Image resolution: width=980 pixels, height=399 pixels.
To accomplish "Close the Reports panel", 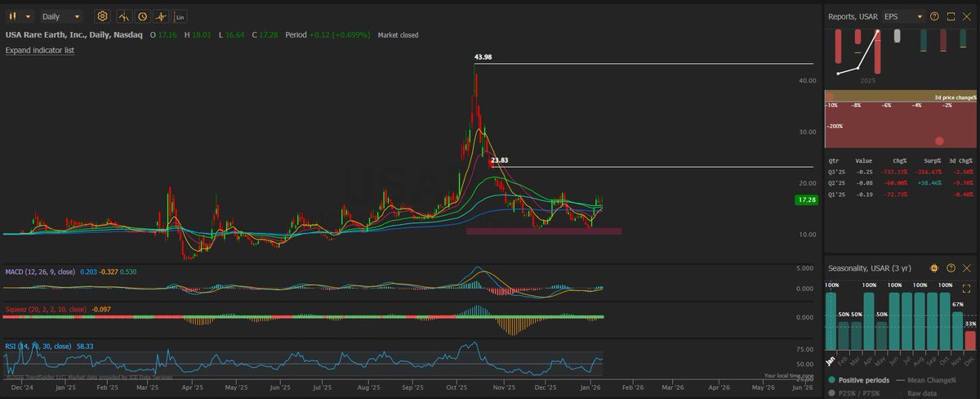I will (968, 16).
